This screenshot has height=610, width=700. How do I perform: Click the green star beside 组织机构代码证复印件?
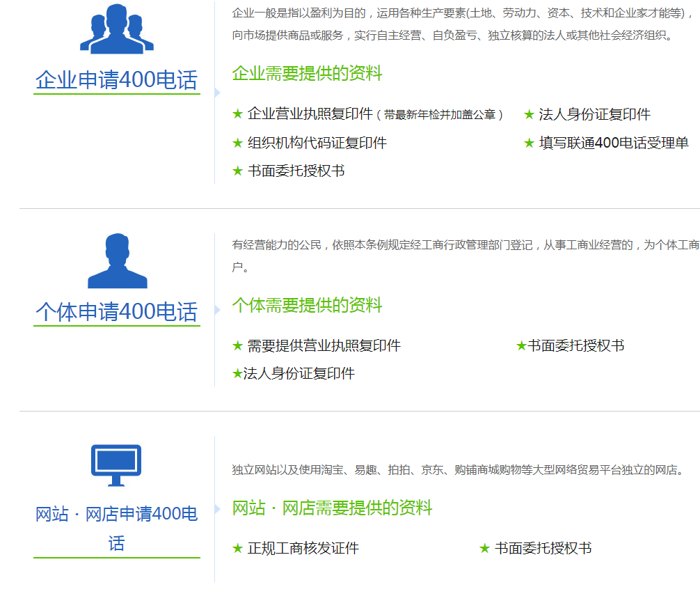tap(237, 143)
